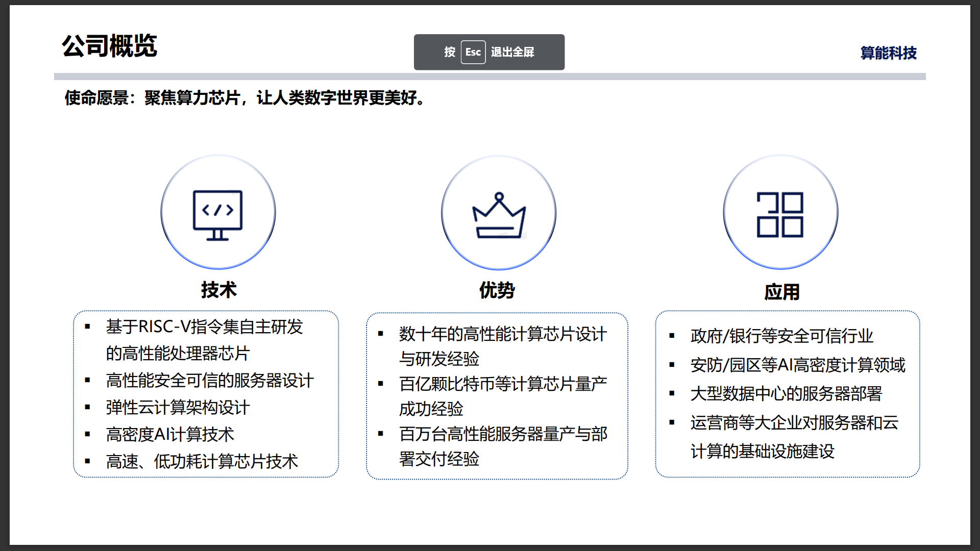Click the crown icon above 优势
Image resolution: width=980 pixels, height=551 pixels.
click(499, 215)
